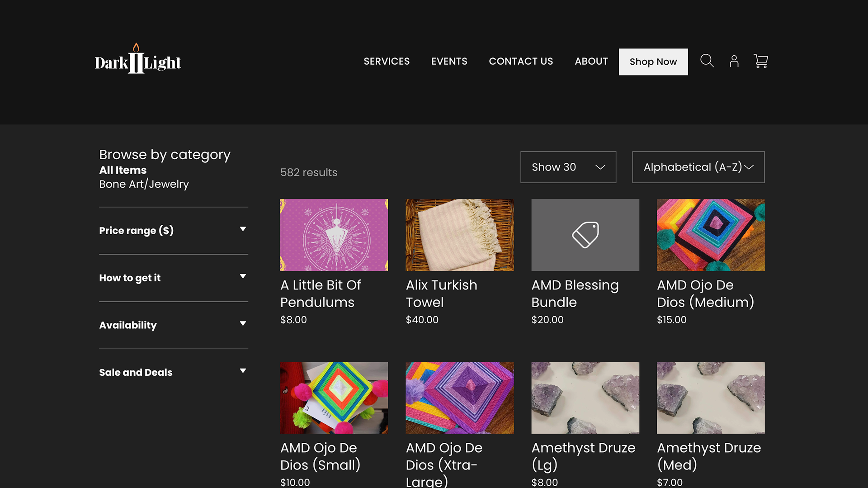Click the Alix Turkish Towel title
Image resolution: width=868 pixels, height=488 pixels.
tap(441, 294)
